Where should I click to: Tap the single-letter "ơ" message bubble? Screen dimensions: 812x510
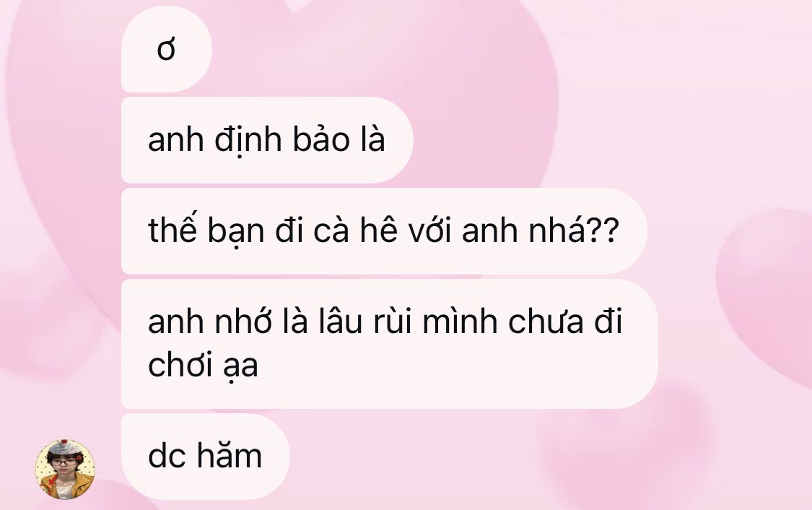166,49
